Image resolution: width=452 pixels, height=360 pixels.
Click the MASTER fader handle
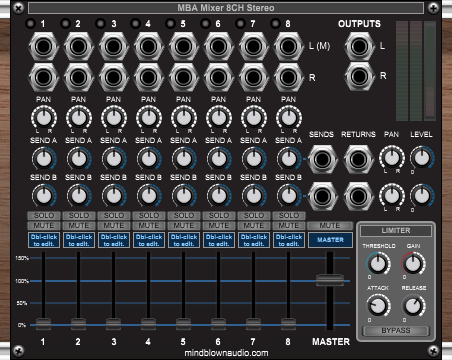330,280
